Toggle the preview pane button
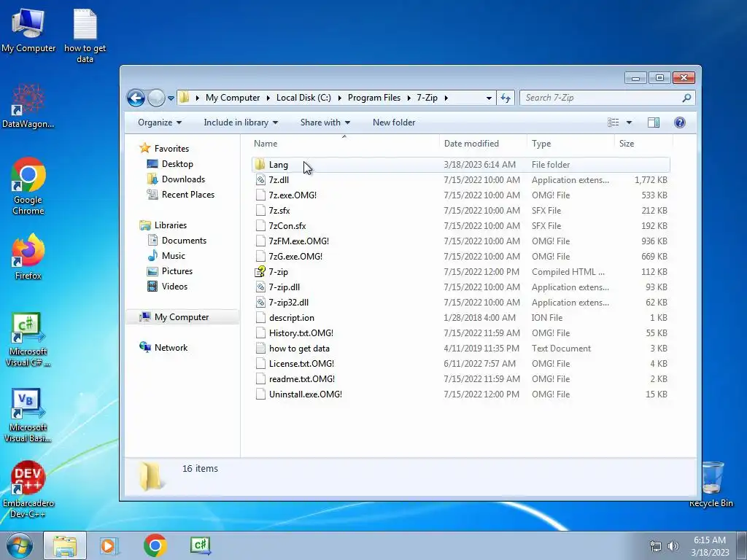747x560 pixels. [x=654, y=122]
